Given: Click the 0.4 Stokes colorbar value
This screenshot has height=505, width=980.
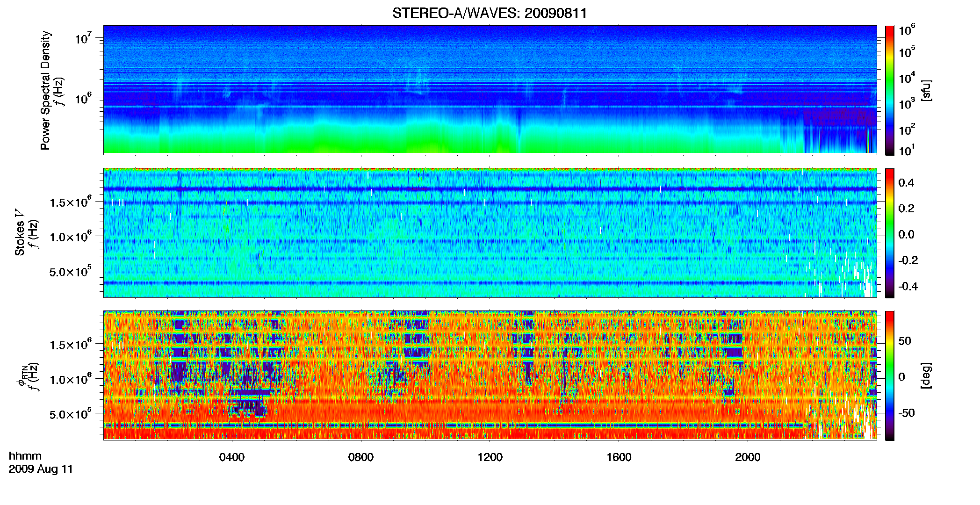Looking at the screenshot, I should tap(906, 183).
